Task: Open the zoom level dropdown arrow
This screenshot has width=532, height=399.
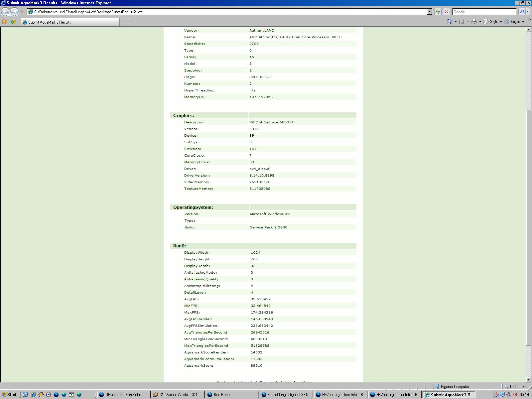Action: pyautogui.click(x=523, y=387)
